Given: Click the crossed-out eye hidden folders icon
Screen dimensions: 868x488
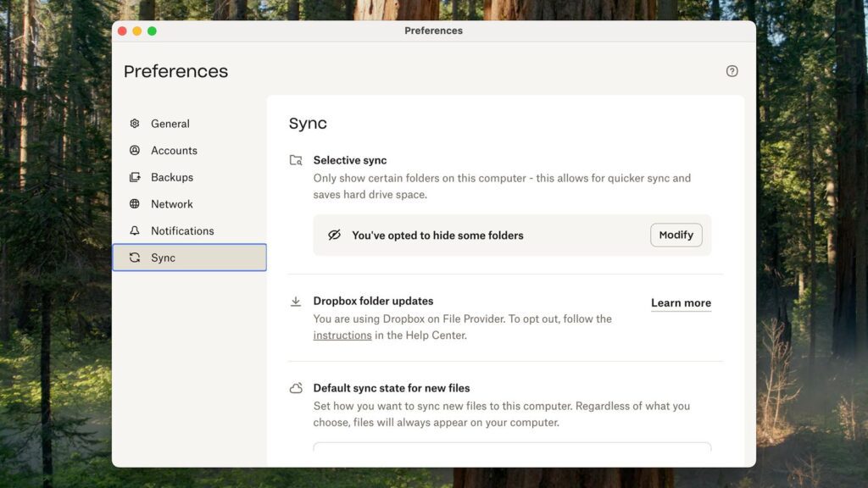Looking at the screenshot, I should coord(334,236).
